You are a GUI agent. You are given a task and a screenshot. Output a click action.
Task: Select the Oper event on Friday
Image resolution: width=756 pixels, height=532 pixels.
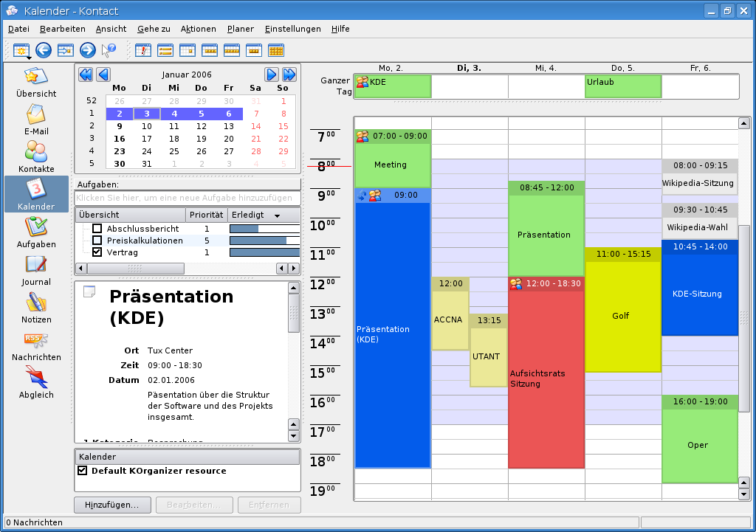(x=700, y=439)
